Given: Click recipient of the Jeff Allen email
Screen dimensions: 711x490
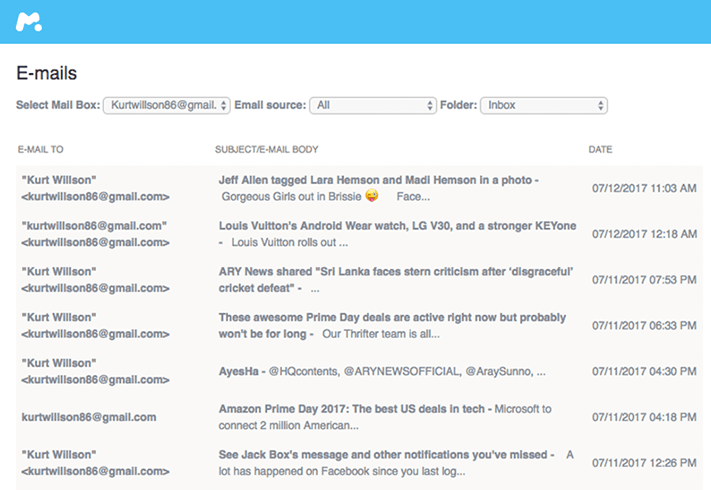Looking at the screenshot, I should (95, 188).
